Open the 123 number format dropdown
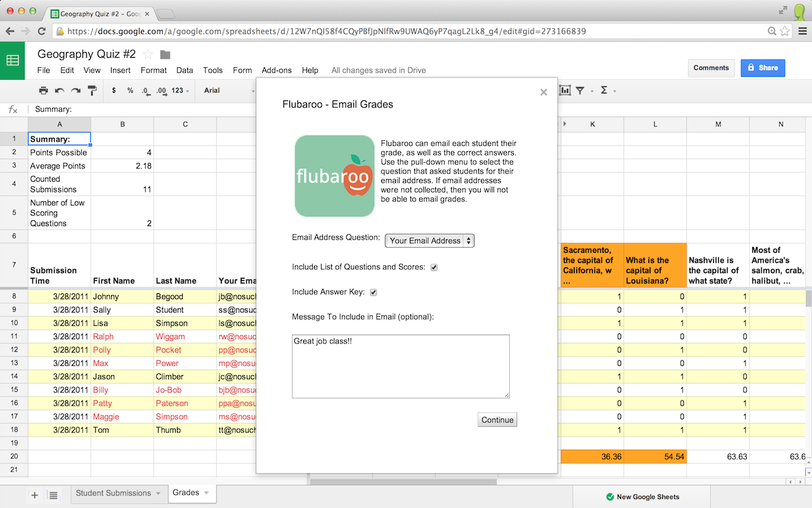The width and height of the screenshot is (812, 508). [x=180, y=91]
